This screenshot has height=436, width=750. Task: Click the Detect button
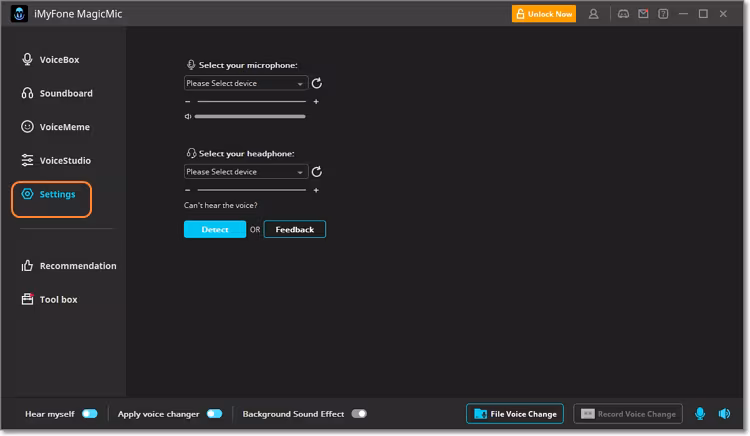coord(215,229)
